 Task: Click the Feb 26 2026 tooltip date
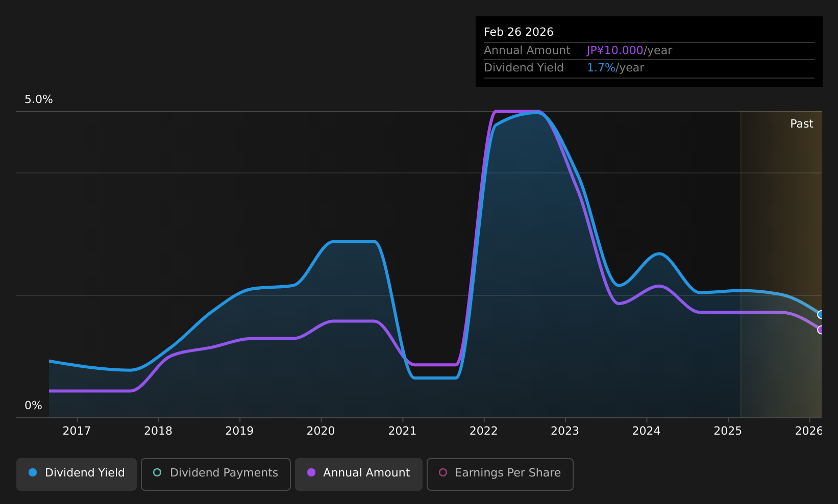[x=519, y=32]
